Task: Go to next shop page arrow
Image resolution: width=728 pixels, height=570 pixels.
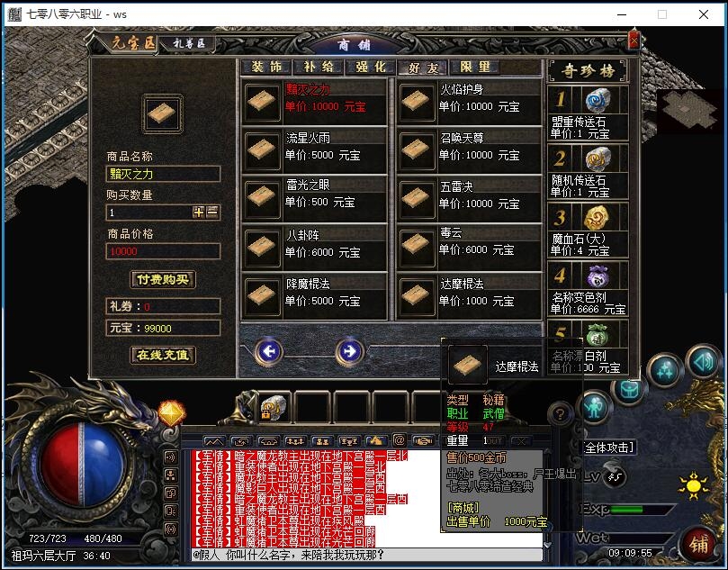Action: 349,351
